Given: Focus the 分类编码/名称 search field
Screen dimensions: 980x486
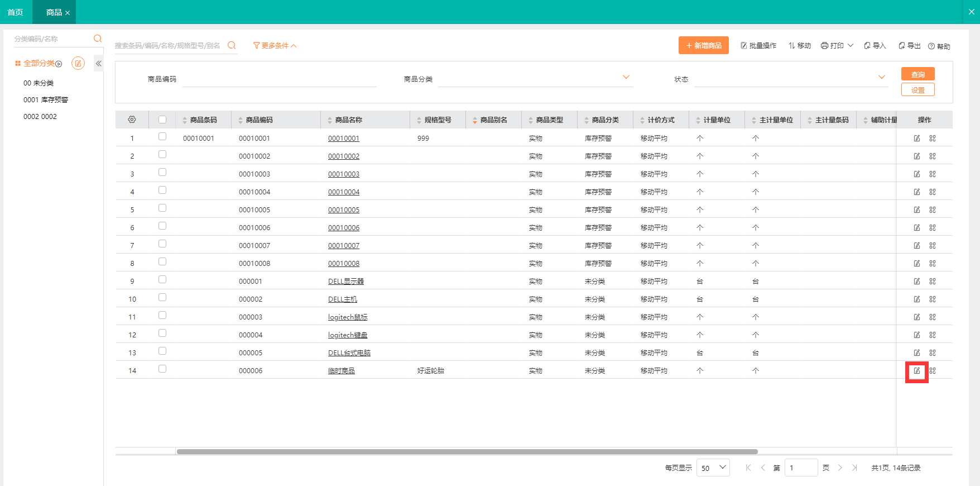Looking at the screenshot, I should click(53, 39).
